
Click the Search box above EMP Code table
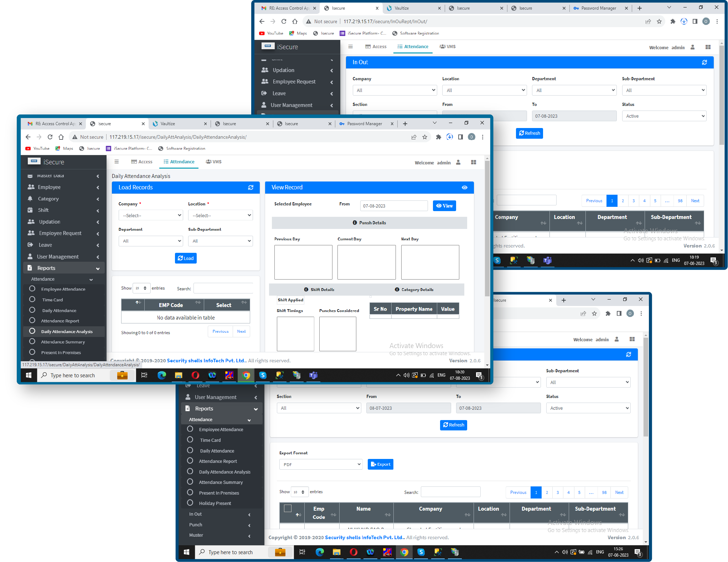point(223,288)
